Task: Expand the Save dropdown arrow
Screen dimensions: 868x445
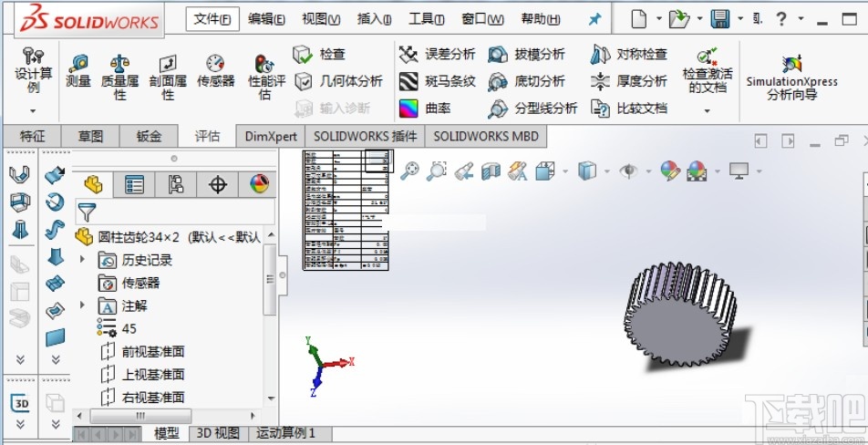Action: point(740,19)
